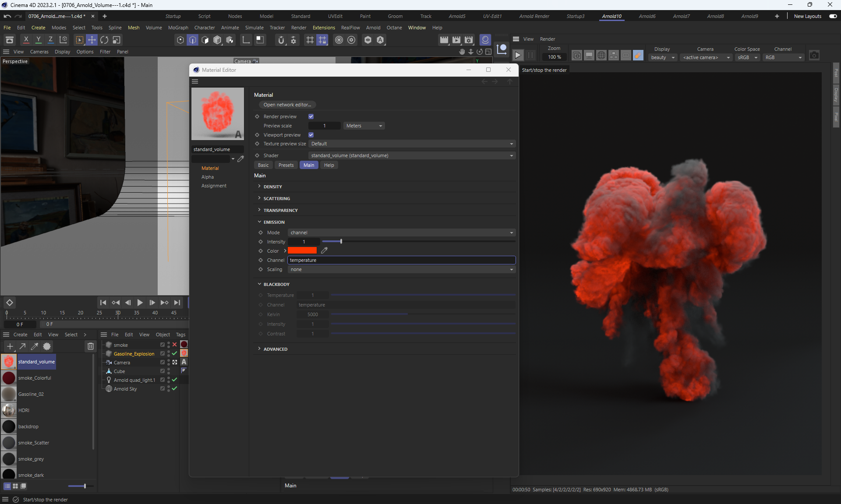Select the Move tool in toolbar

(x=92, y=40)
